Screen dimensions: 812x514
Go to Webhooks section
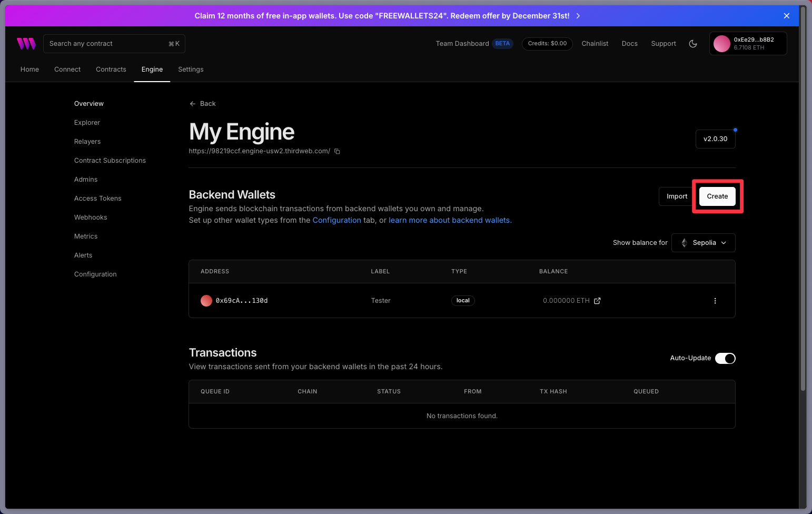point(91,218)
